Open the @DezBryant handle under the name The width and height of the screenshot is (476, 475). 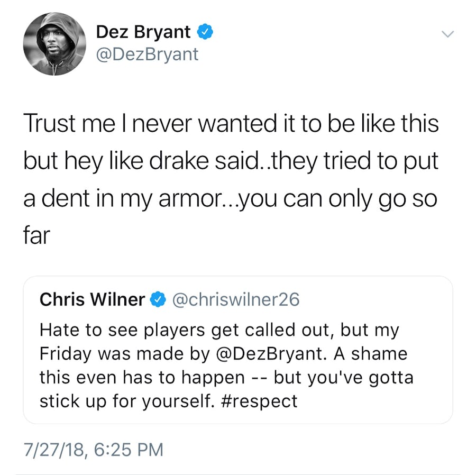tap(147, 53)
